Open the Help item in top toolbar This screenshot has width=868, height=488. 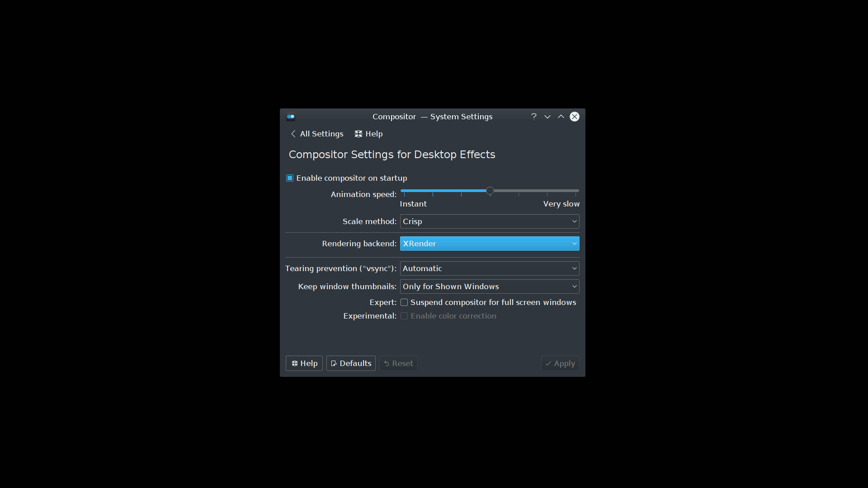[369, 134]
